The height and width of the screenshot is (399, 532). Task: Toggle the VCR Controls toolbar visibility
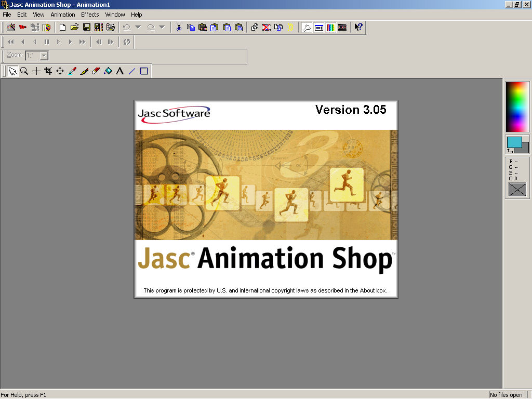318,27
